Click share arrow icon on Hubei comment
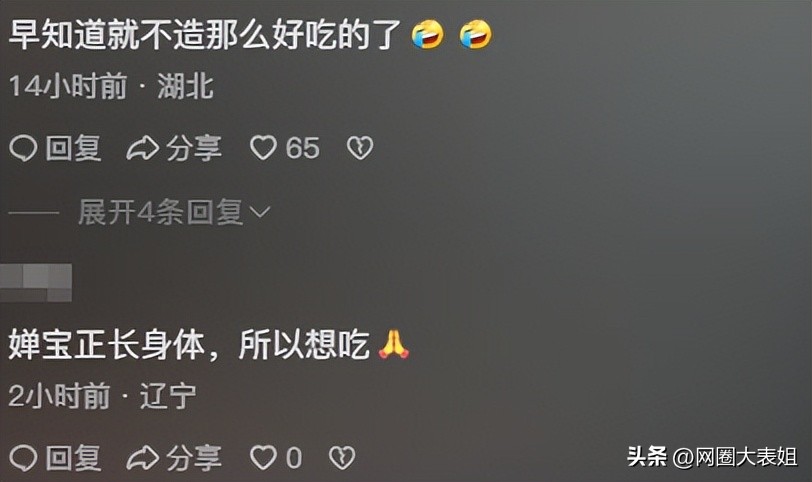 pyautogui.click(x=142, y=149)
